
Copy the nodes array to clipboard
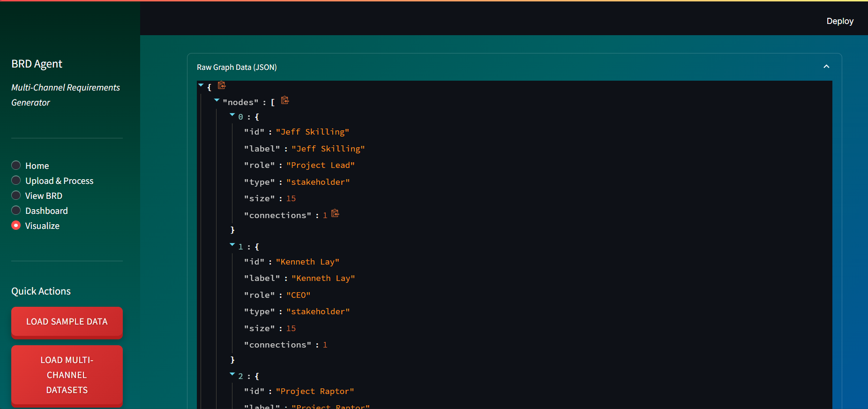tap(285, 100)
